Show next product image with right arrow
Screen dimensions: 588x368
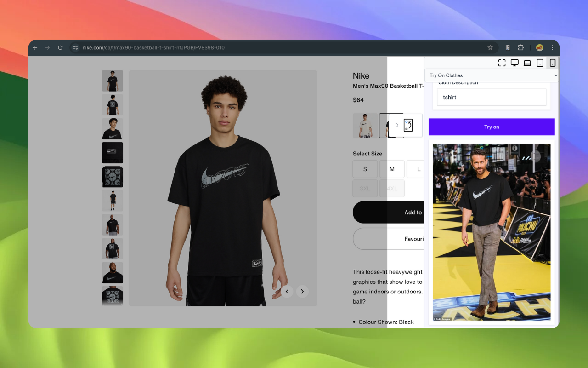pos(302,291)
